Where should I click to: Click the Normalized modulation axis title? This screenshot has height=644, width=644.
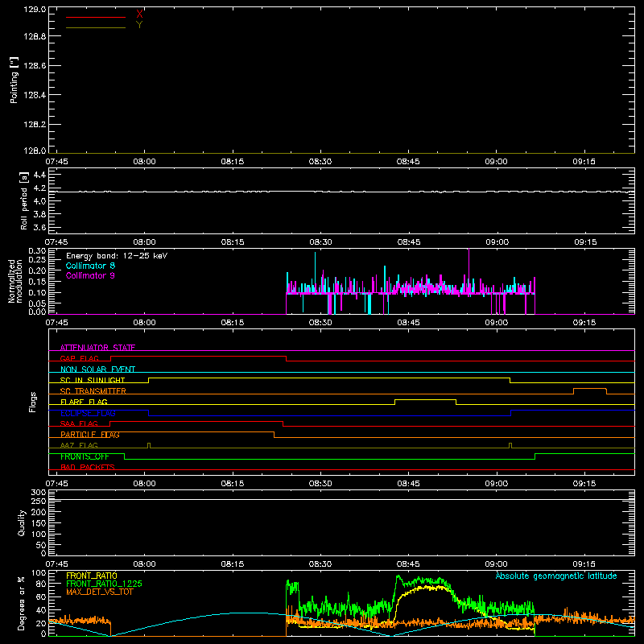(x=15, y=281)
